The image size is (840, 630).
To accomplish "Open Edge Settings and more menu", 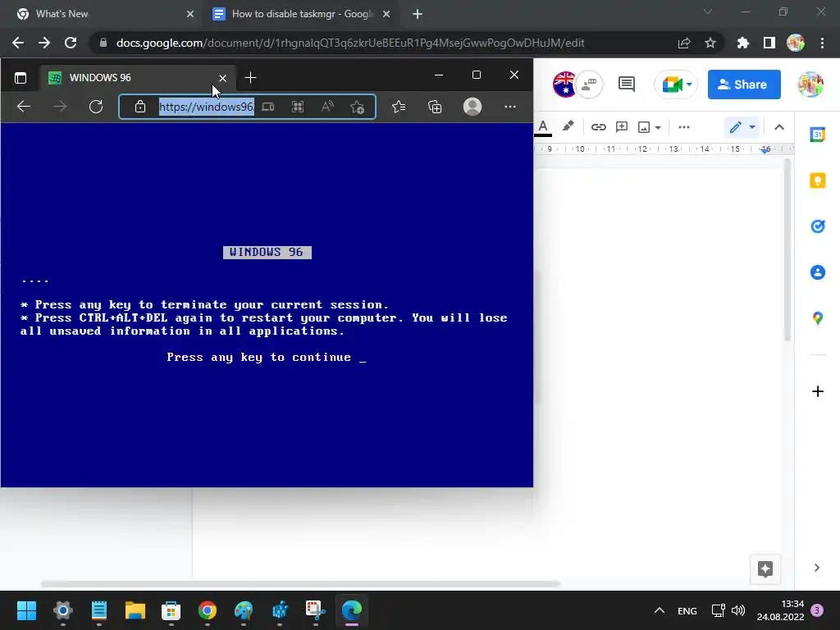I will [x=510, y=107].
